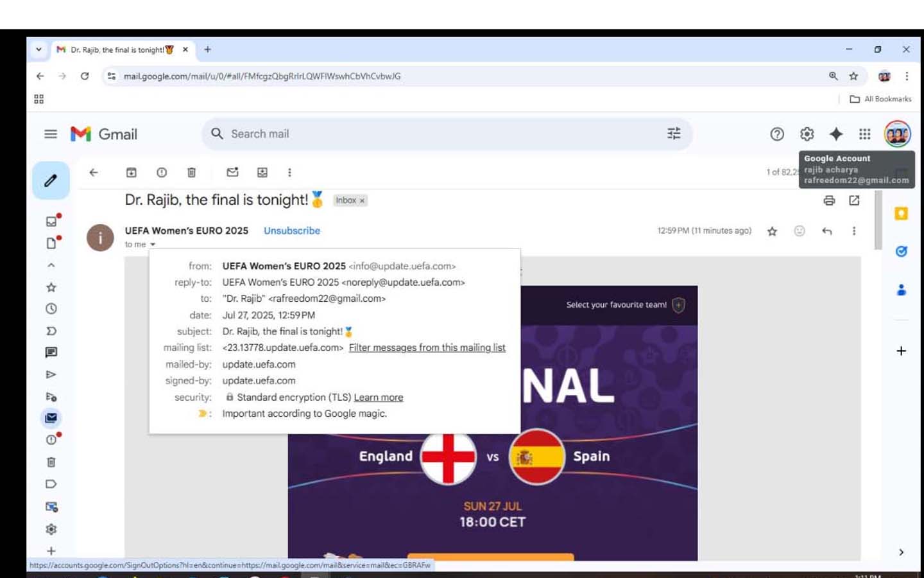Open the toolbar More options menu
The image size is (924, 578).
pyautogui.click(x=289, y=172)
